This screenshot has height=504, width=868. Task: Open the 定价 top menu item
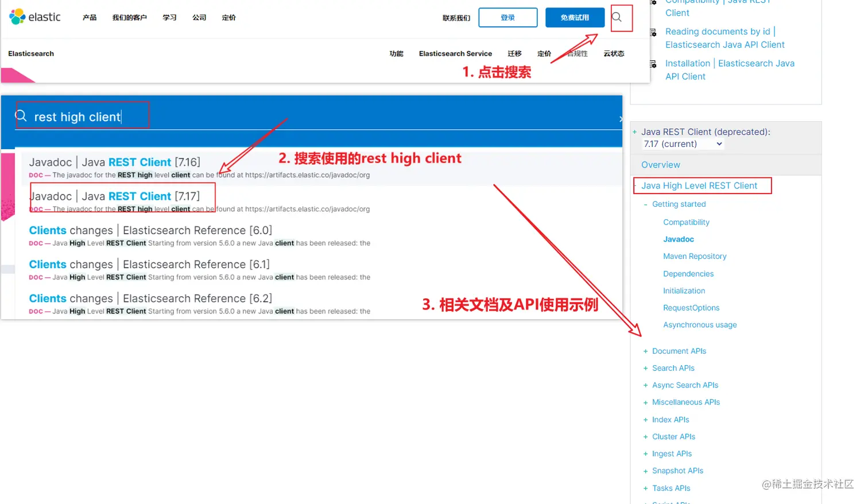229,18
